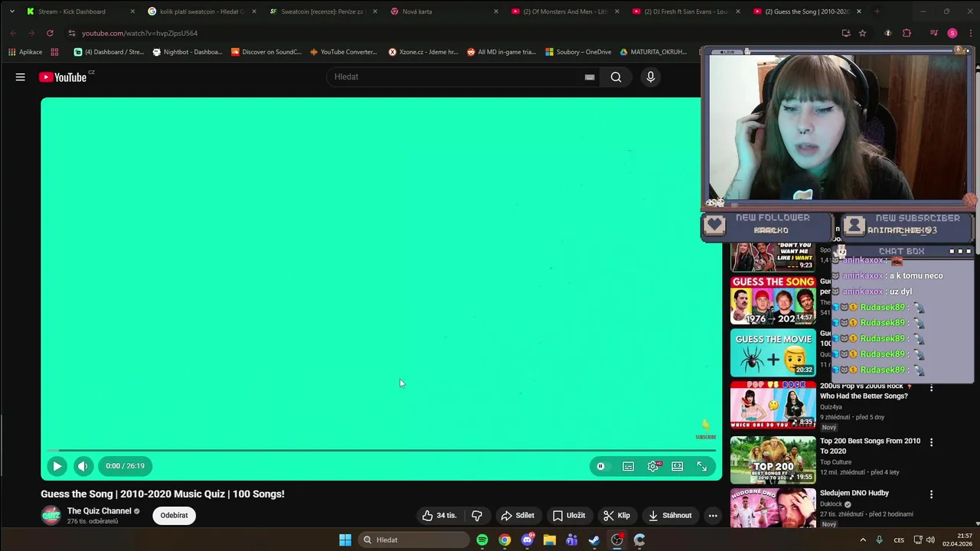Screen dimensions: 980x551
Task: Open the Sledujem DNO Hudby thumbnail
Action: pos(773,508)
